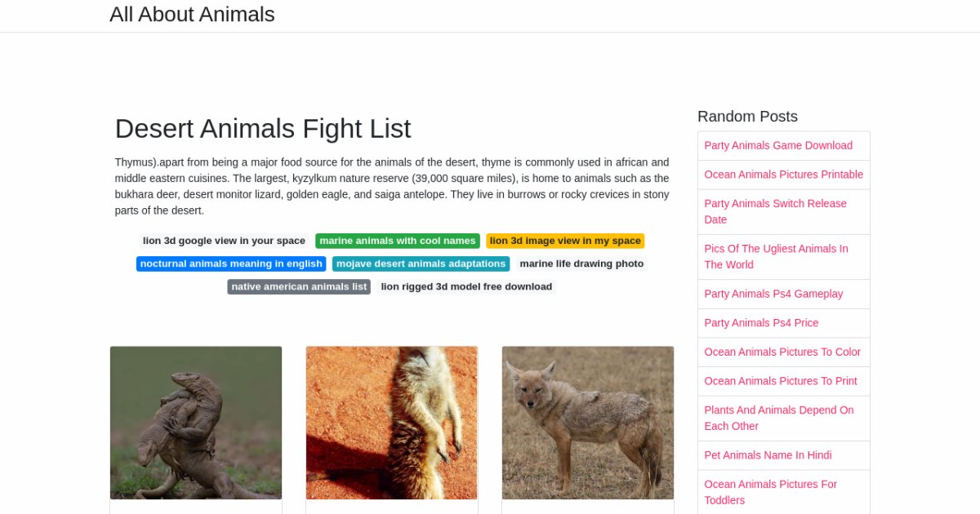Go to 'Ocean Animals Pictures Printable' post
The height and width of the screenshot is (514, 980).
(x=783, y=175)
